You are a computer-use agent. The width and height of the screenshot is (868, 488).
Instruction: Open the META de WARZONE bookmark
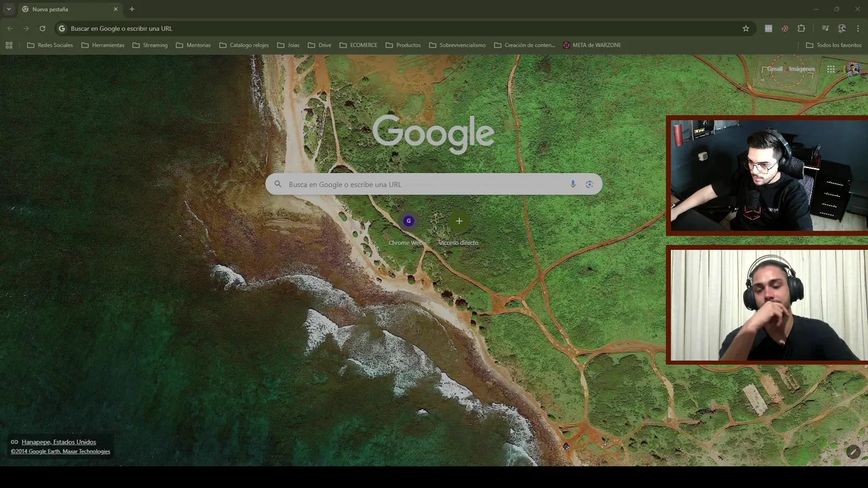(x=592, y=45)
